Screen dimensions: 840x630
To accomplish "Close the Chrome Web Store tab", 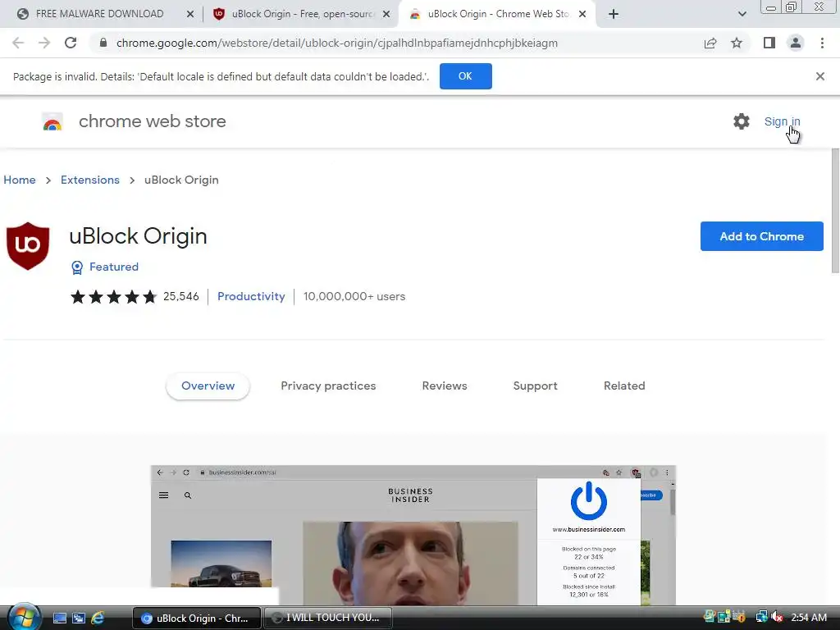I will [582, 15].
